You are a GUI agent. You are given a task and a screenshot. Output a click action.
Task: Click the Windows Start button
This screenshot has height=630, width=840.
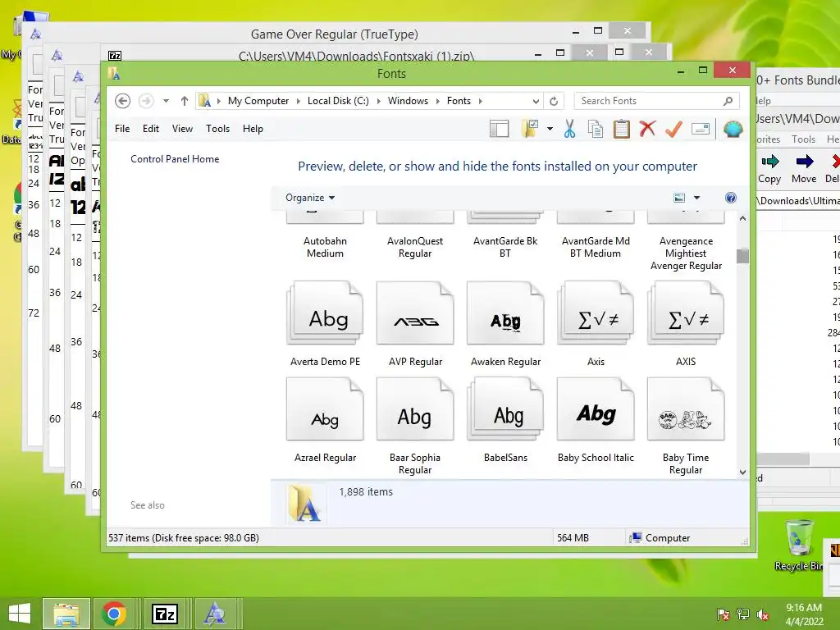[20, 614]
